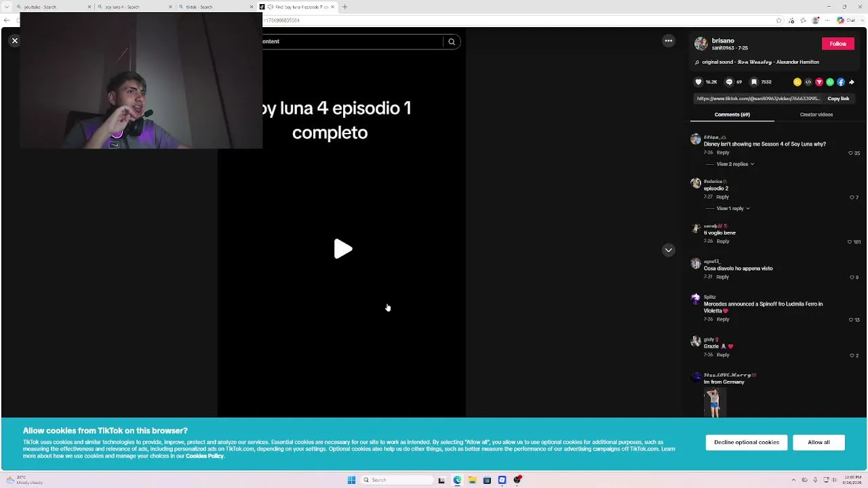
Task: Expand View 2 replies
Action: 735,164
